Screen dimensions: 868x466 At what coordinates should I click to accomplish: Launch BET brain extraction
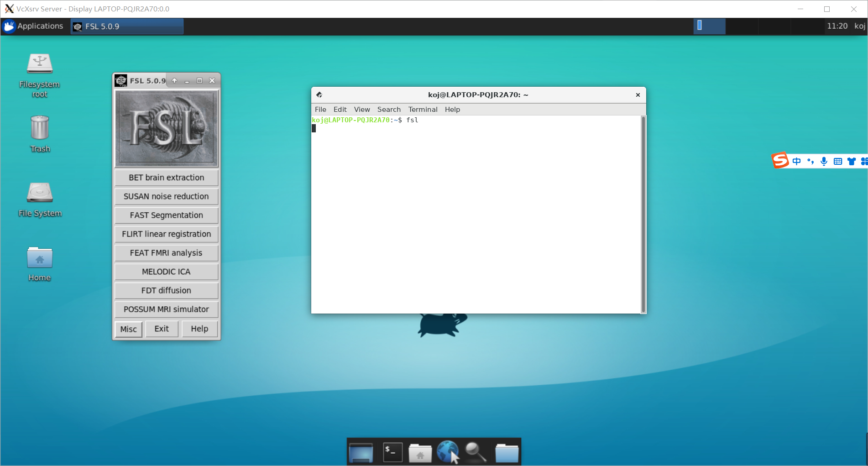tap(166, 178)
